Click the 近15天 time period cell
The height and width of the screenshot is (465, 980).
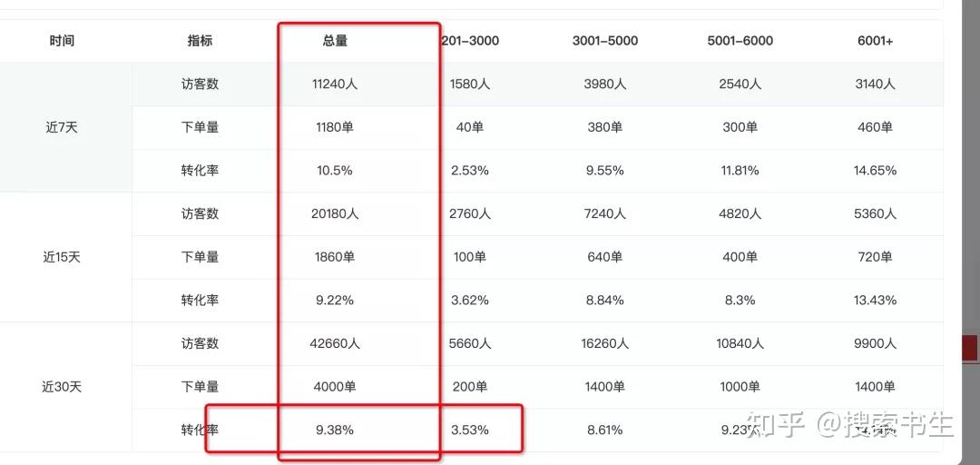pyautogui.click(x=62, y=257)
